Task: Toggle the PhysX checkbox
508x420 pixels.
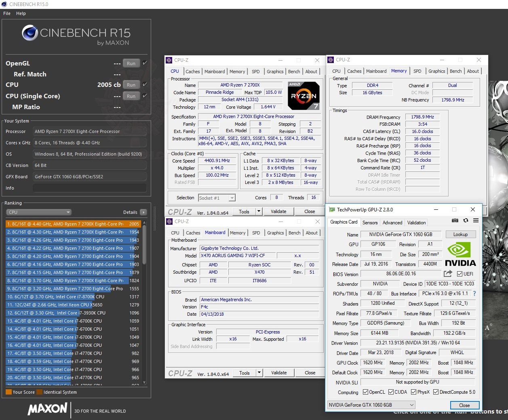Action: click(413, 392)
